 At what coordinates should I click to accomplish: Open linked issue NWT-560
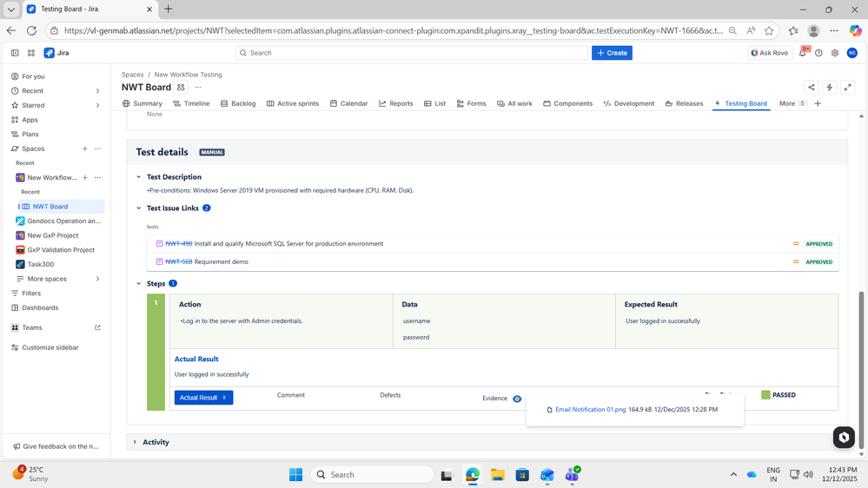tap(179, 261)
